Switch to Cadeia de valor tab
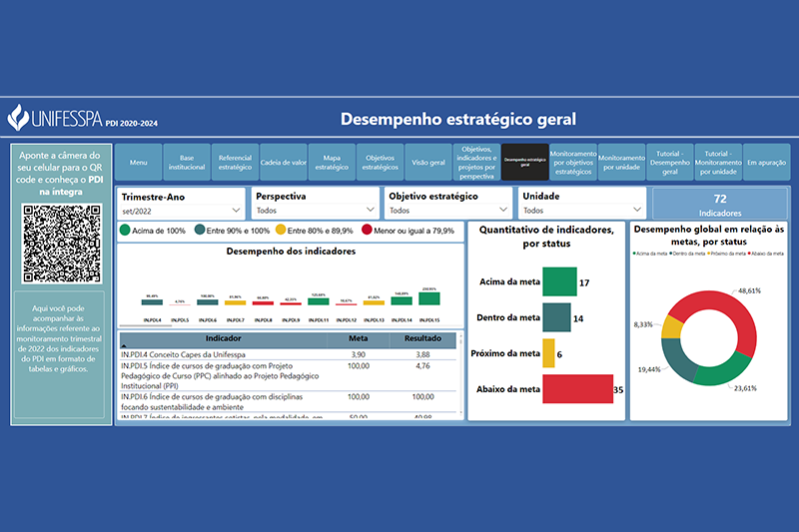The width and height of the screenshot is (799, 532). [284, 163]
